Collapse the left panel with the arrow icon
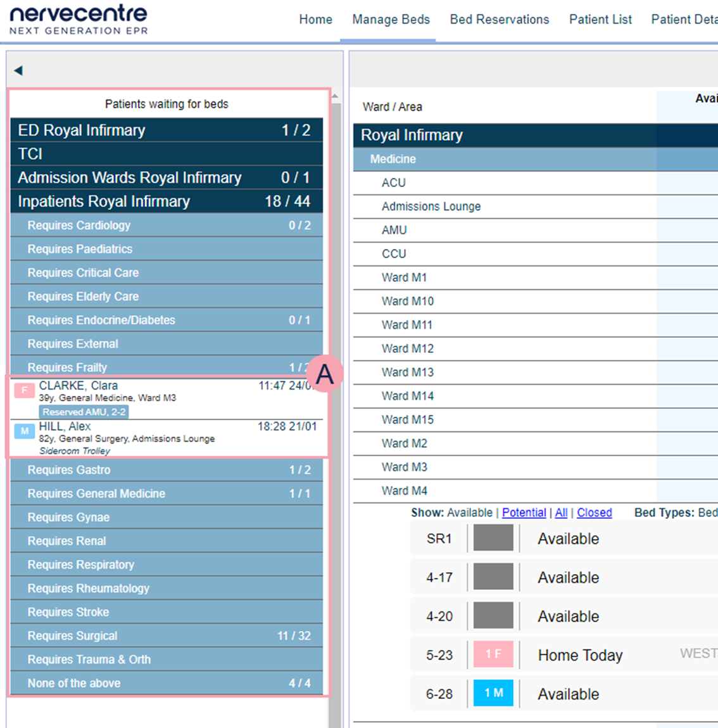 [18, 70]
